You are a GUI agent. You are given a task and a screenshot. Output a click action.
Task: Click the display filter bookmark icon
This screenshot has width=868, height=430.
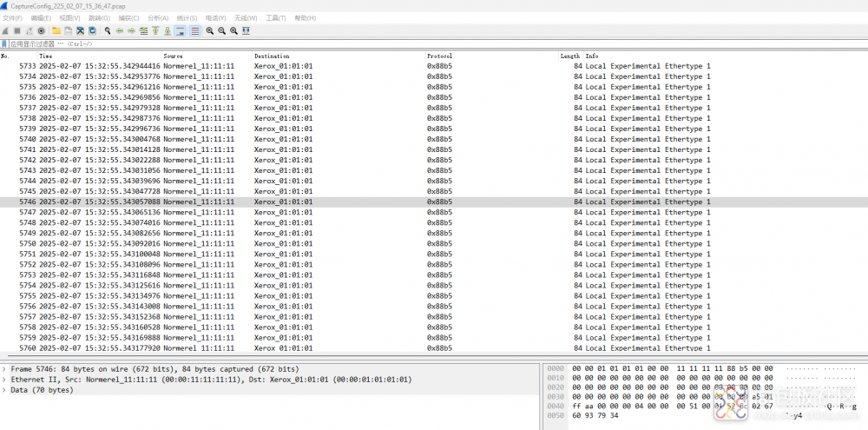click(4, 43)
